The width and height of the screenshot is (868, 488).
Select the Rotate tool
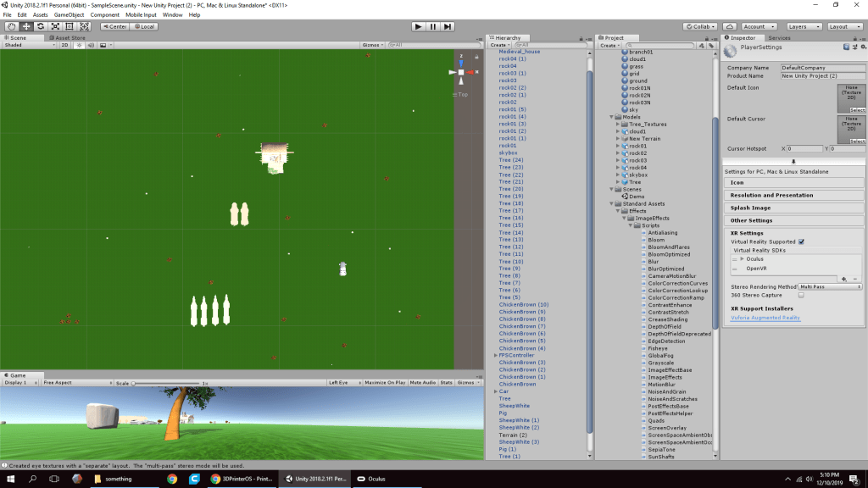click(x=41, y=26)
